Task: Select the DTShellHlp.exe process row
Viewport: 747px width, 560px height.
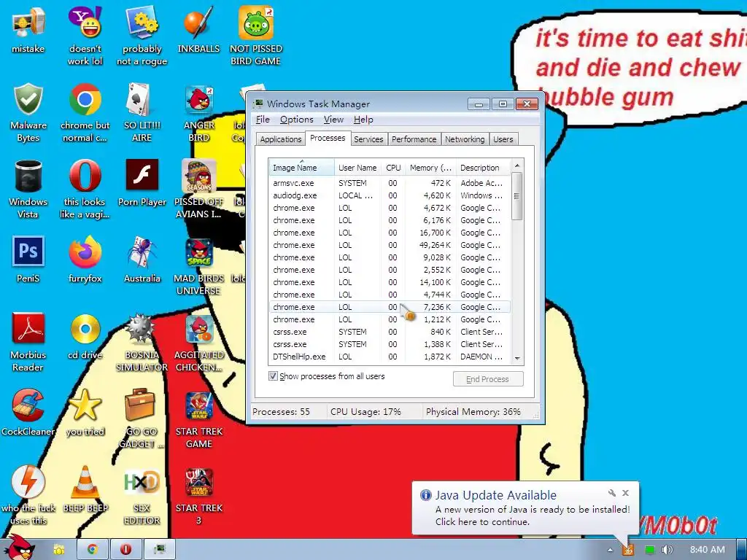Action: point(390,356)
